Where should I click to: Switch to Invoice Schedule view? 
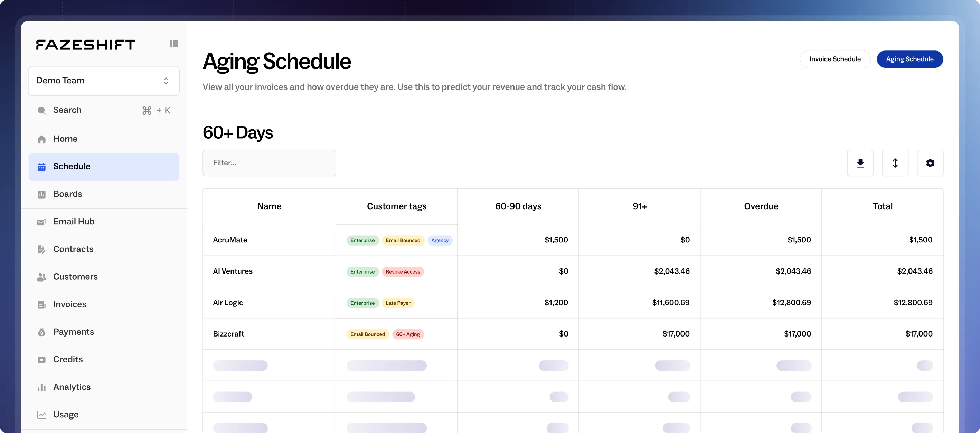tap(835, 59)
